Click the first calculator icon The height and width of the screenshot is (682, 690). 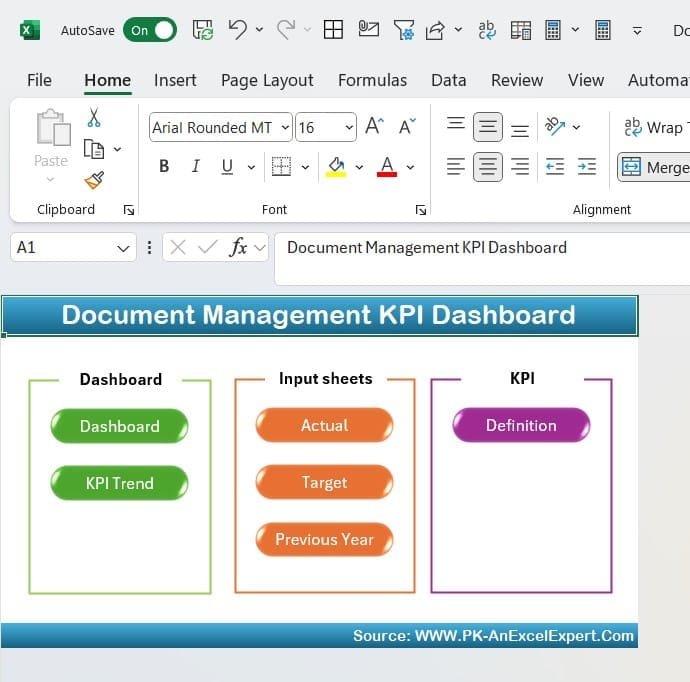click(553, 30)
